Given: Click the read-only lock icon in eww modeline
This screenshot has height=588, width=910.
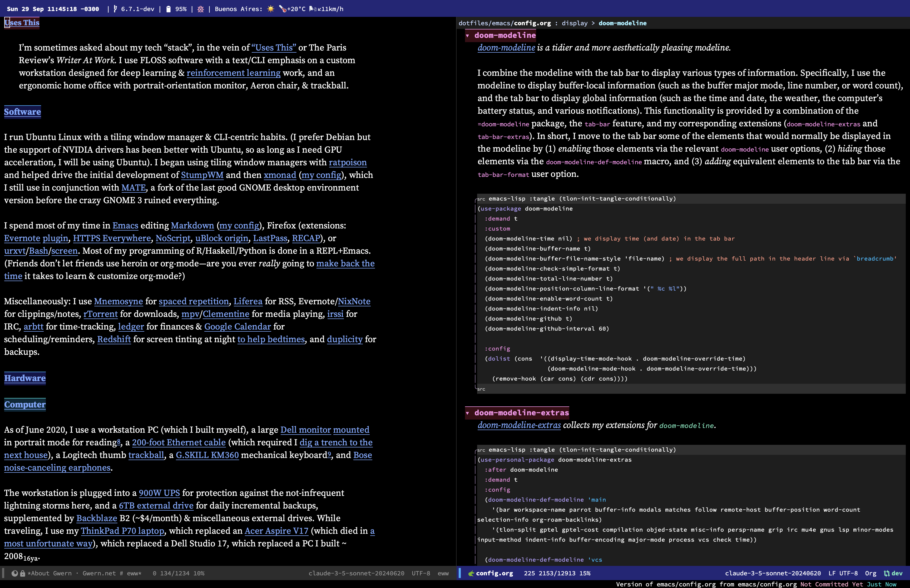Looking at the screenshot, I should [x=23, y=573].
